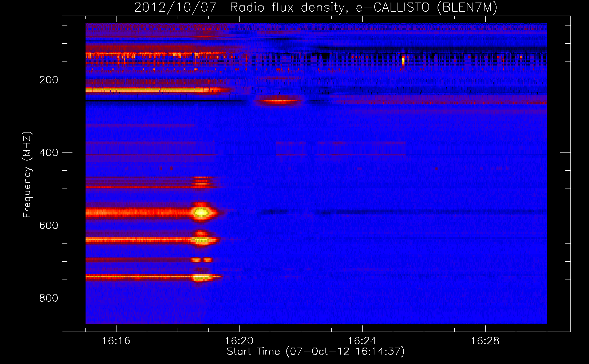Click the 16:24 time tick label

362,341
